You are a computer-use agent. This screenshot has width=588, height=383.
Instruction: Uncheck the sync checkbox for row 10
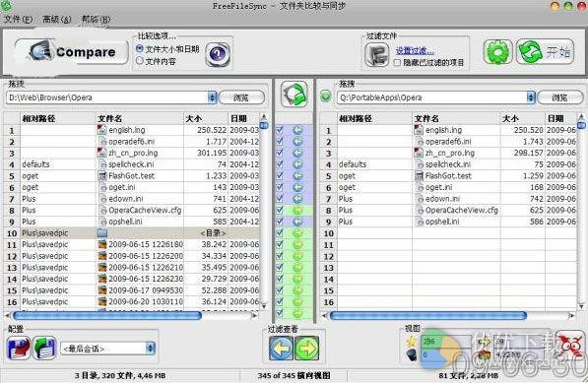[x=280, y=233]
